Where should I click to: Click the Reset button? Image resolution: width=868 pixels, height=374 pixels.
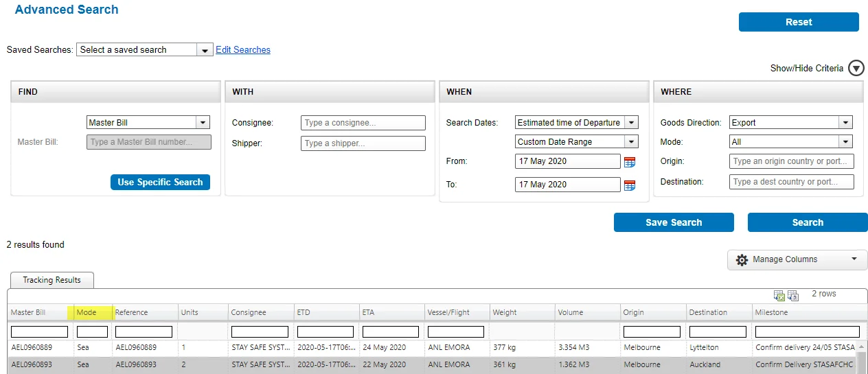799,22
